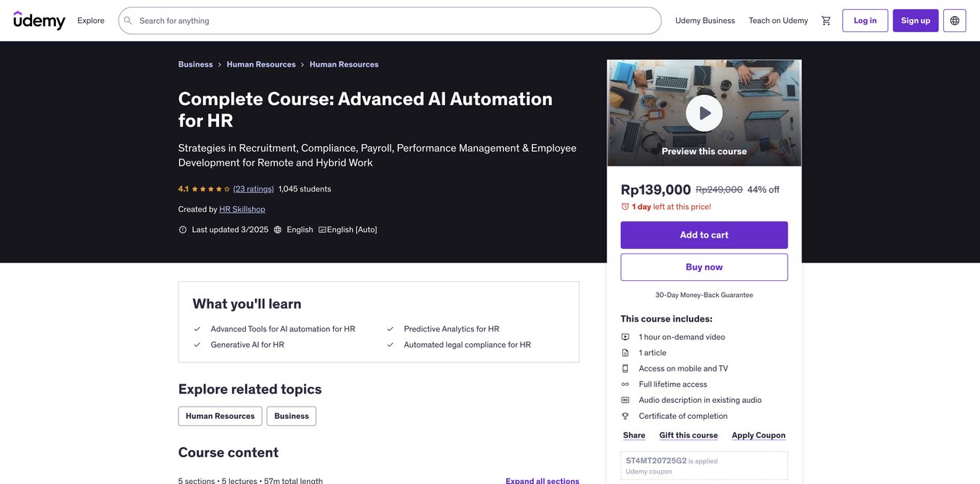The image size is (980, 484).
Task: Select the Human Resources related topic
Action: point(220,416)
